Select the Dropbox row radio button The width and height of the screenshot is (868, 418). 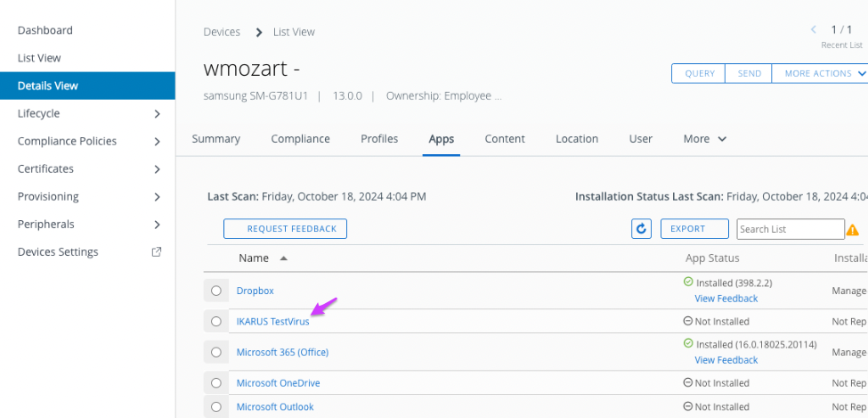[x=216, y=291]
